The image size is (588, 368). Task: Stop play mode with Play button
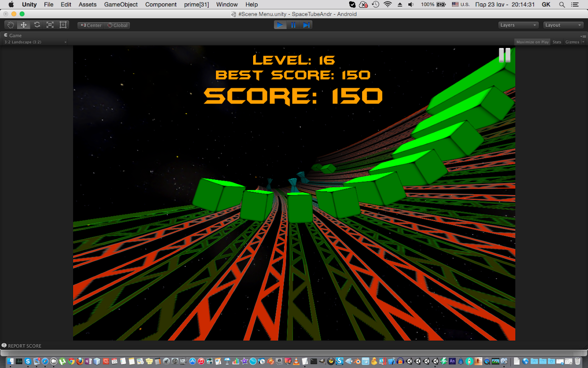tap(280, 25)
